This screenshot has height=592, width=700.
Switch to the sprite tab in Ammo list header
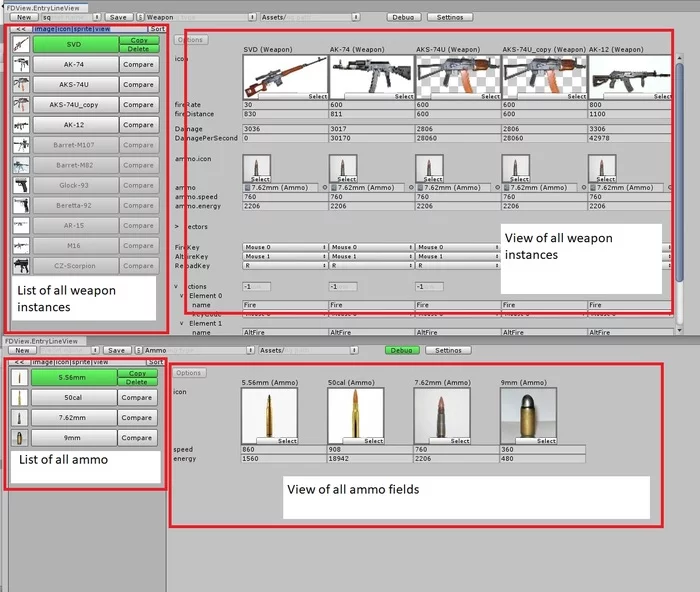coord(81,362)
